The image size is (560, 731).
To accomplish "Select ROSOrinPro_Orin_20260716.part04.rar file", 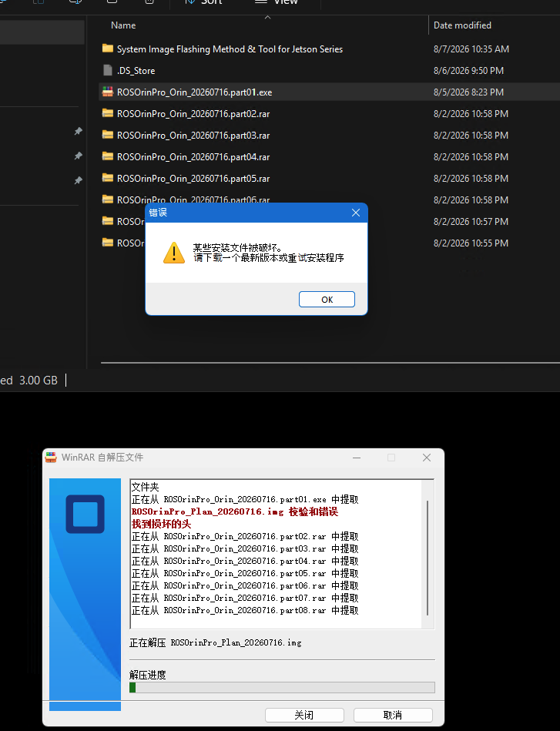I will pyautogui.click(x=193, y=156).
